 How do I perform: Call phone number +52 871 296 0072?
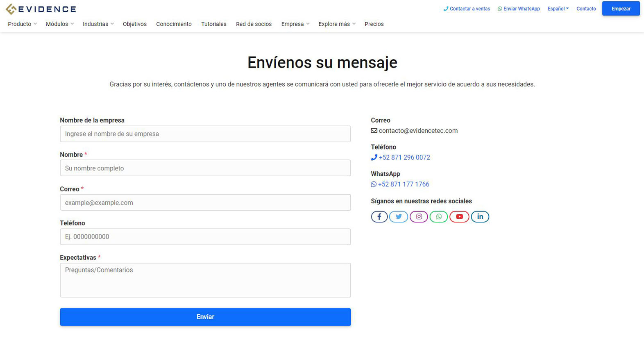[401, 157]
